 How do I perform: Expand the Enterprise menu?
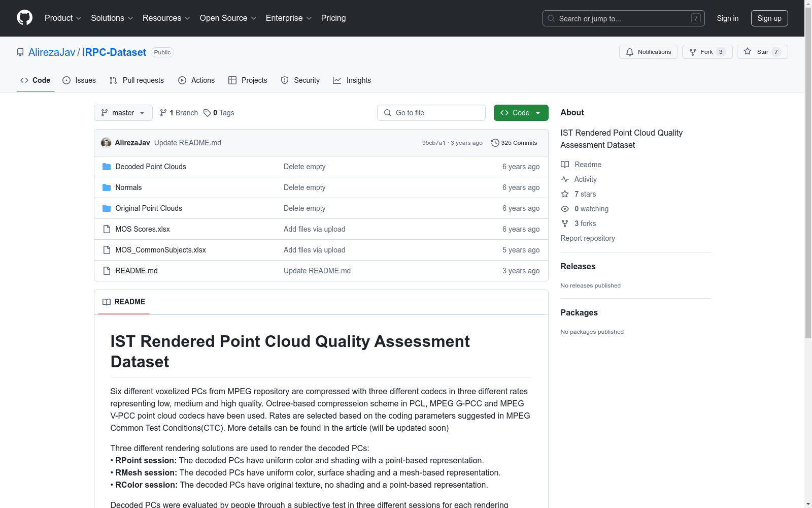[288, 18]
